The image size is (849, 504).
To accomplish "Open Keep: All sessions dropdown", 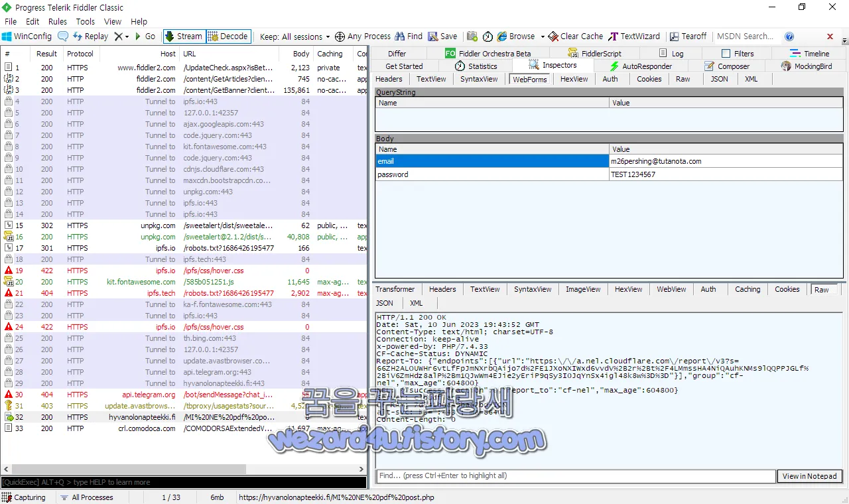I will 294,36.
